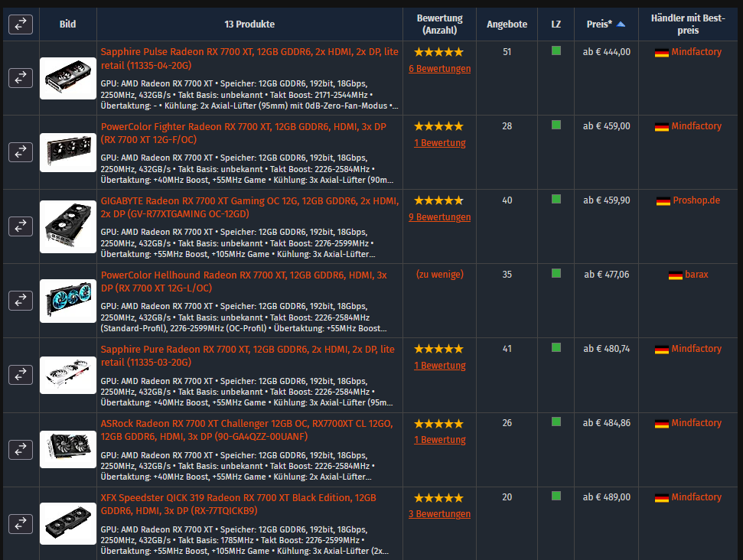743x560 pixels.
Task: Click green availability indicator for PowerColor Hellhound
Action: (x=556, y=273)
